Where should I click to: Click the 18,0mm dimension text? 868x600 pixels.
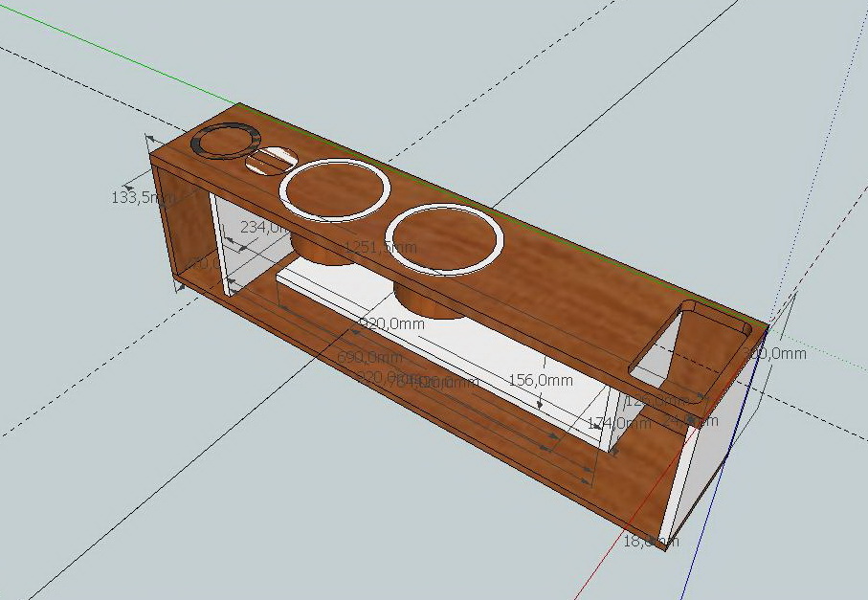click(x=651, y=542)
